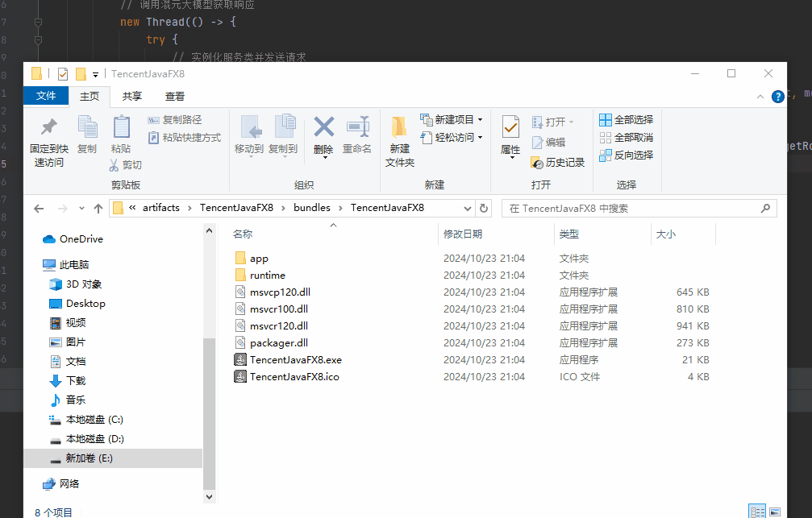Open Explorer help question-mark icon
The image size is (812, 518).
click(x=778, y=97)
